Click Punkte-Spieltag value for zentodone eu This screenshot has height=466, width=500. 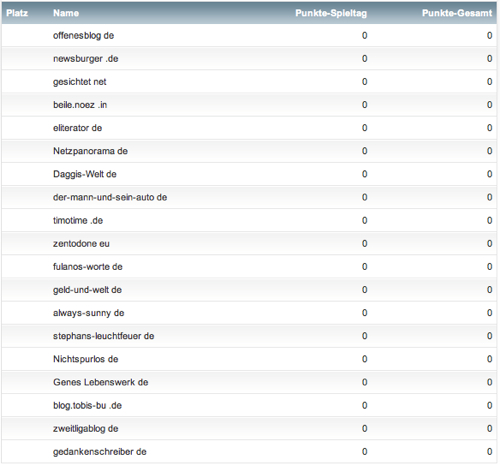(364, 244)
